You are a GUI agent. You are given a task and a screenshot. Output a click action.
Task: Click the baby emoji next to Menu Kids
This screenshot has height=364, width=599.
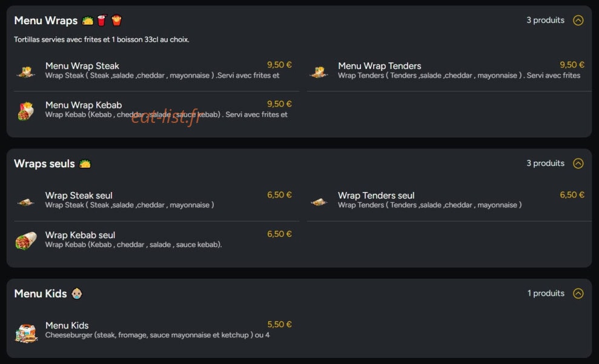pos(77,293)
